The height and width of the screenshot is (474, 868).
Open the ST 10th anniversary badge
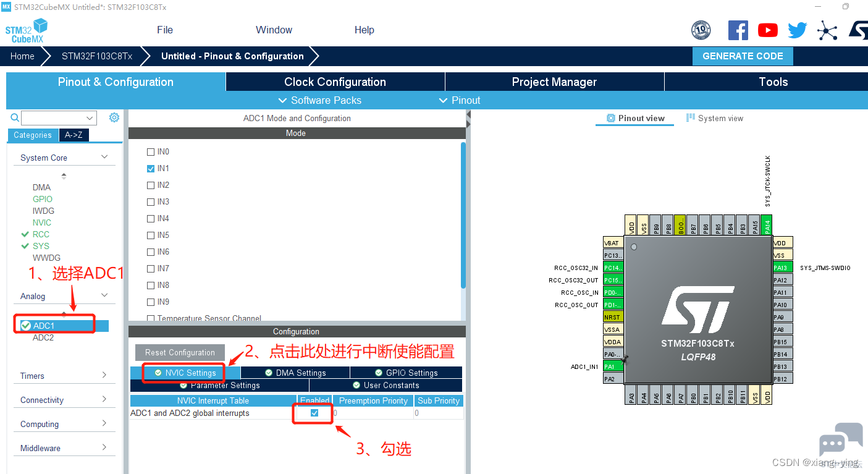tap(701, 30)
